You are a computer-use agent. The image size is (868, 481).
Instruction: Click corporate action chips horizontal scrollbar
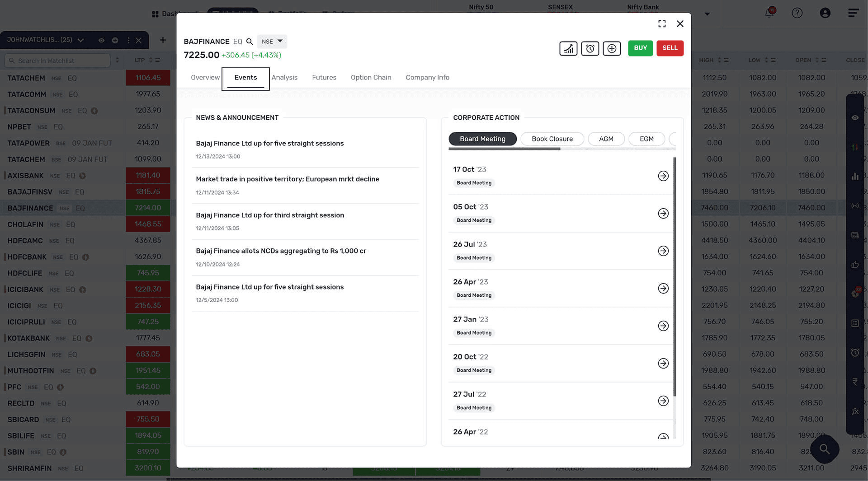pos(504,149)
